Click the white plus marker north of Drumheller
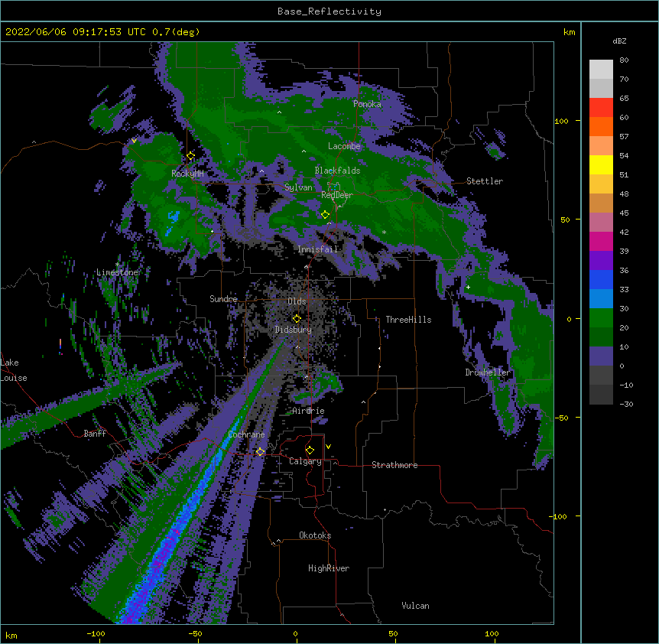The width and height of the screenshot is (659, 644). point(468,287)
